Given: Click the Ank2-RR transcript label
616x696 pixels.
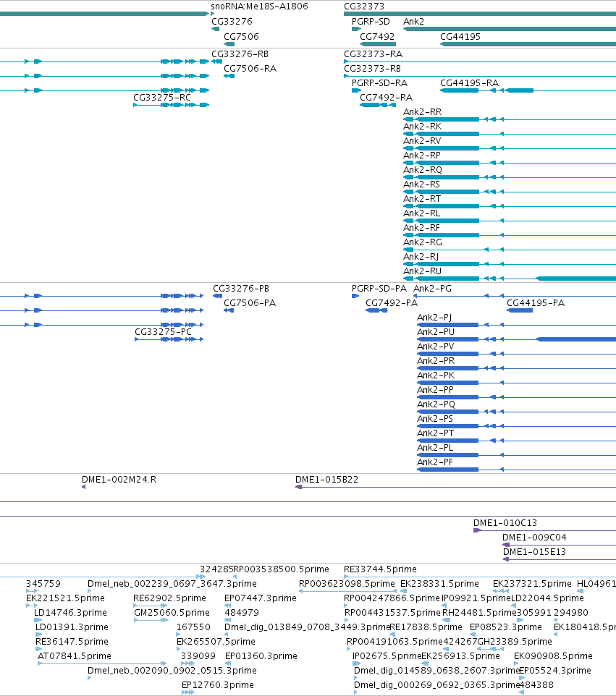Looking at the screenshot, I should [x=422, y=112].
